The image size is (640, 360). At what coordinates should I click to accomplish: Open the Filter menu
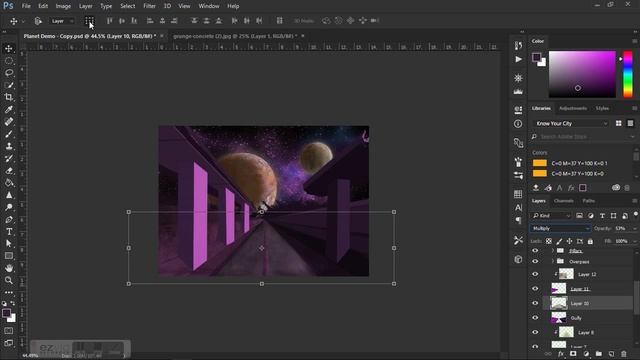(x=149, y=6)
